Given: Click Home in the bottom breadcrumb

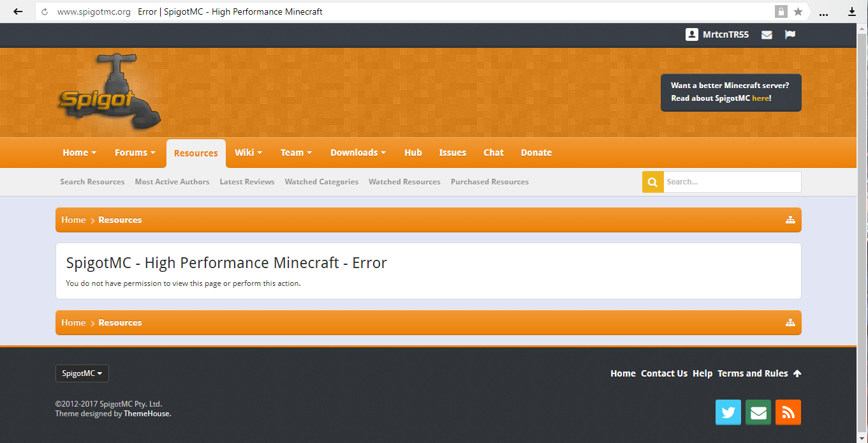Looking at the screenshot, I should click(73, 322).
